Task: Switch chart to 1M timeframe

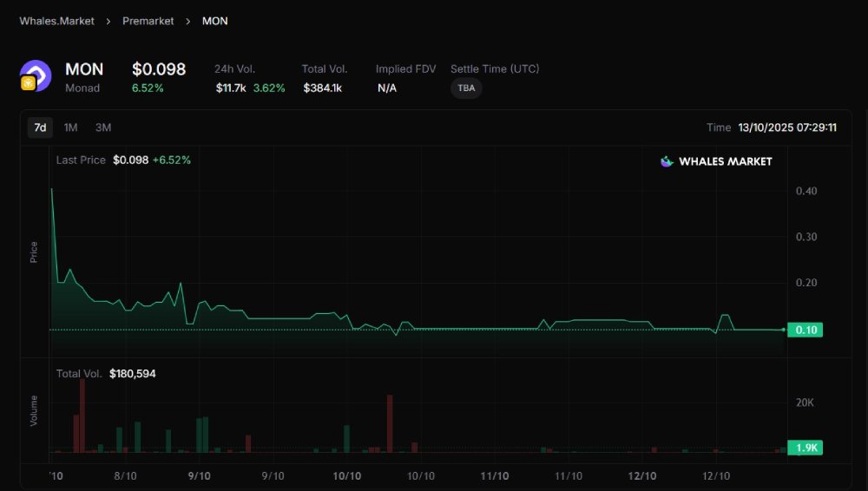Action: tap(71, 128)
